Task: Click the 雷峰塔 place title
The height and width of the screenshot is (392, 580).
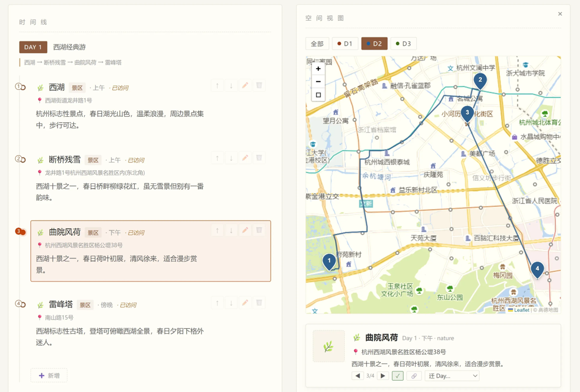Action: click(61, 304)
